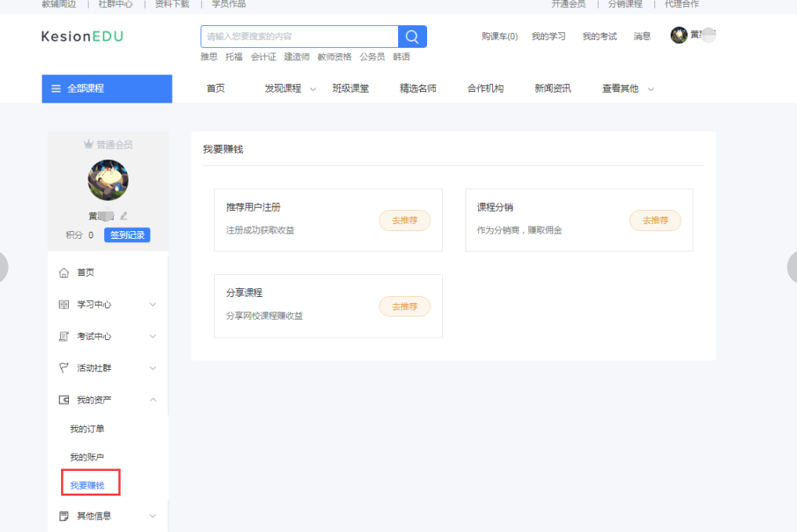
Task: Open 班级课堂 nav item
Action: (x=350, y=89)
